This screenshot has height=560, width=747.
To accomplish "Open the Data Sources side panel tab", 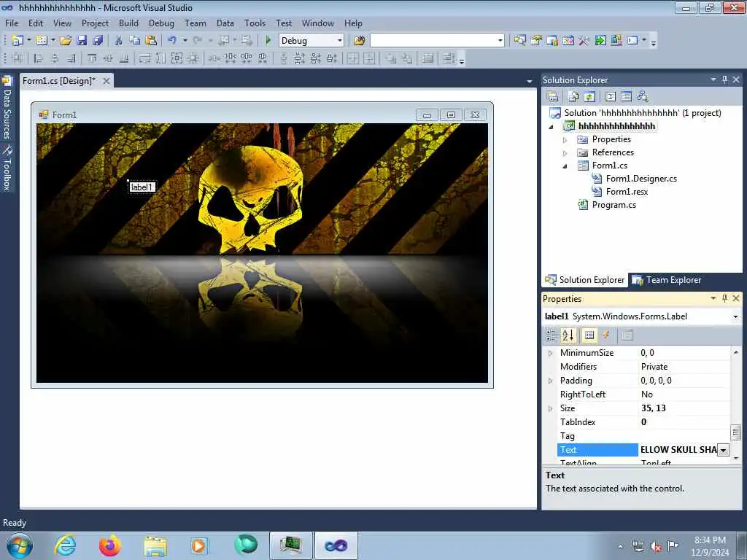I will (7, 108).
